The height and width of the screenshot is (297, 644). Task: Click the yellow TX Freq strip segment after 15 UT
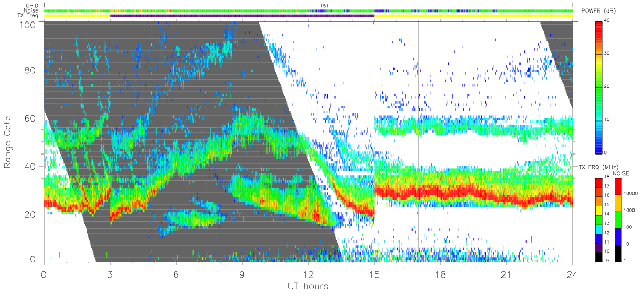[x=474, y=16]
